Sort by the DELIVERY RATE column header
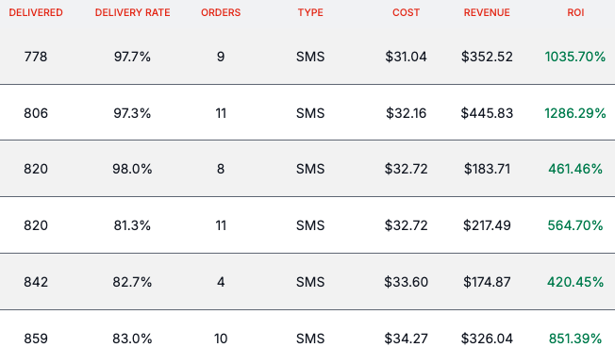This screenshot has height=364, width=615. pos(133,12)
